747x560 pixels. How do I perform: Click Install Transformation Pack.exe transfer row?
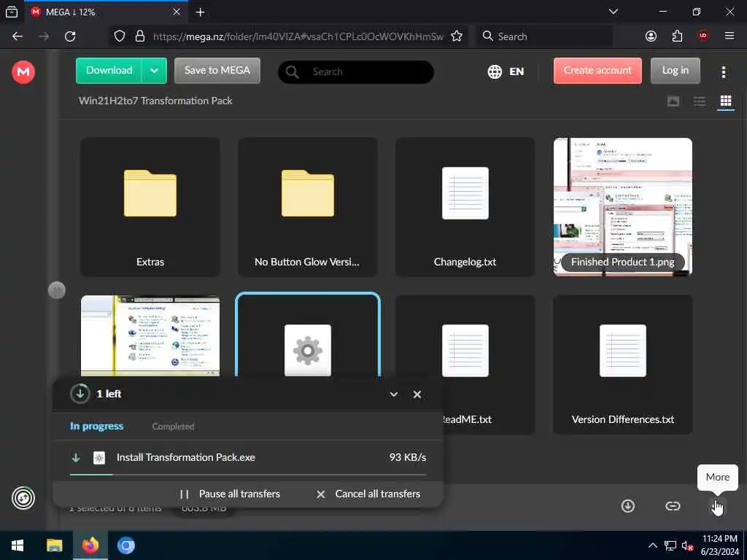tap(248, 457)
